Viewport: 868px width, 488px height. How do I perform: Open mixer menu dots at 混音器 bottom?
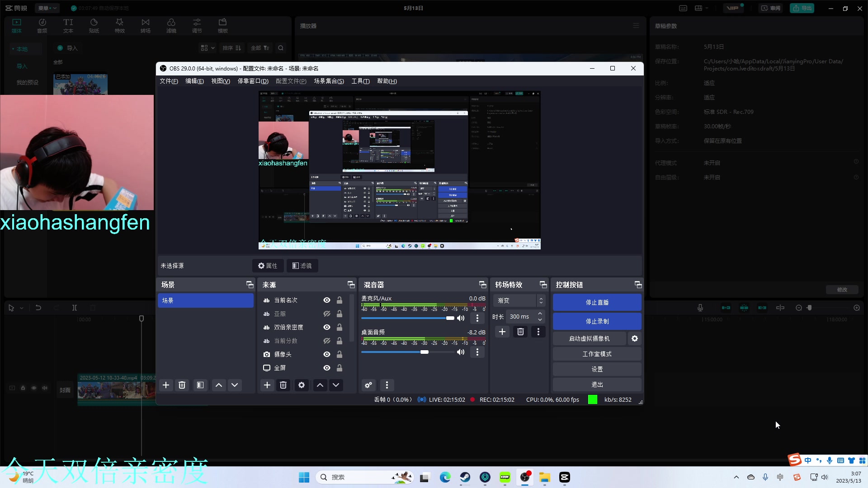(387, 385)
